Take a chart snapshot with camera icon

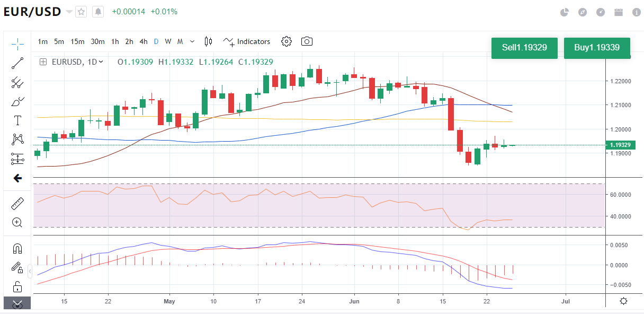307,41
